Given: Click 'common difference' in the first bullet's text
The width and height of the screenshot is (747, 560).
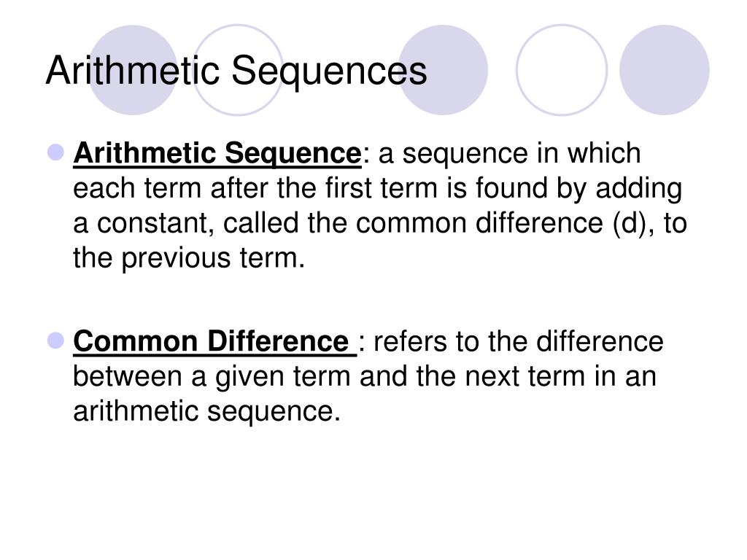Looking at the screenshot, I should (x=479, y=223).
